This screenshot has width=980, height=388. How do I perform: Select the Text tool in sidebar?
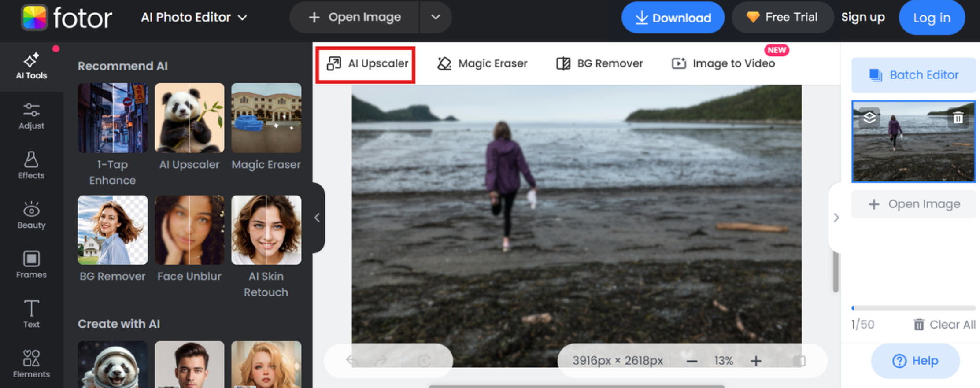tap(31, 314)
